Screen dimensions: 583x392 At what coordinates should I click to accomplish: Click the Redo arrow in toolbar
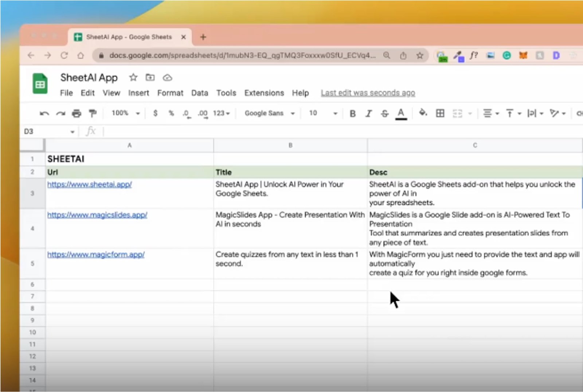click(x=60, y=114)
